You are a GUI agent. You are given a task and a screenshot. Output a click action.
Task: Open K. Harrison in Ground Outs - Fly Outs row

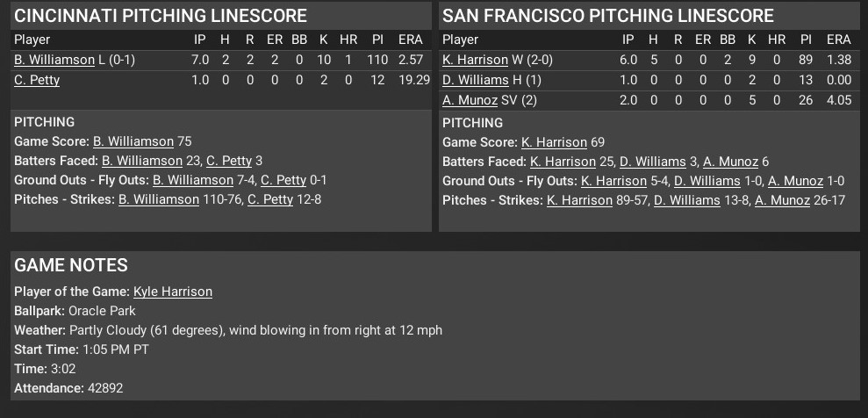coord(613,180)
